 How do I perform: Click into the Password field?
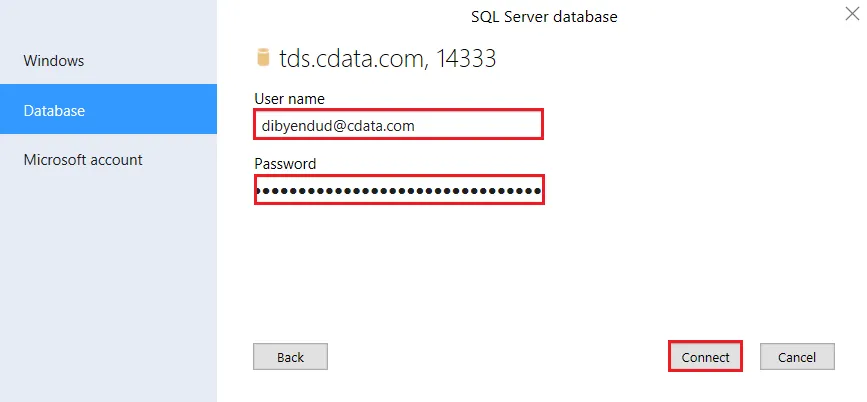click(x=398, y=190)
